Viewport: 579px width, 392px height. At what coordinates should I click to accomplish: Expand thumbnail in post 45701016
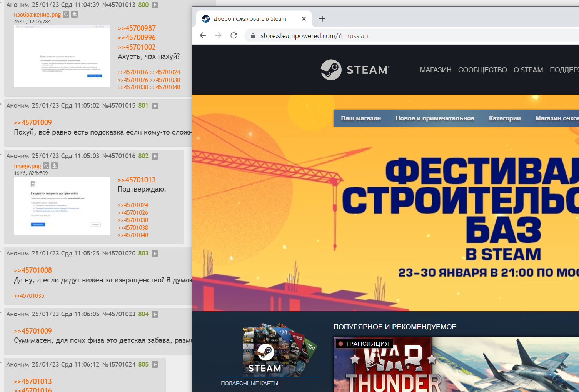[x=62, y=206]
